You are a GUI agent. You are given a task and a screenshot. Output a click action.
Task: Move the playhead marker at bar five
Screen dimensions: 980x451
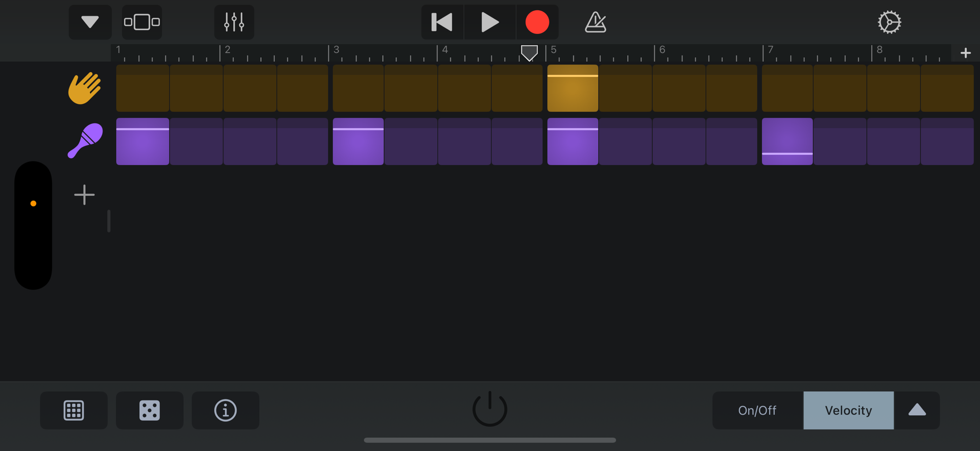(529, 52)
